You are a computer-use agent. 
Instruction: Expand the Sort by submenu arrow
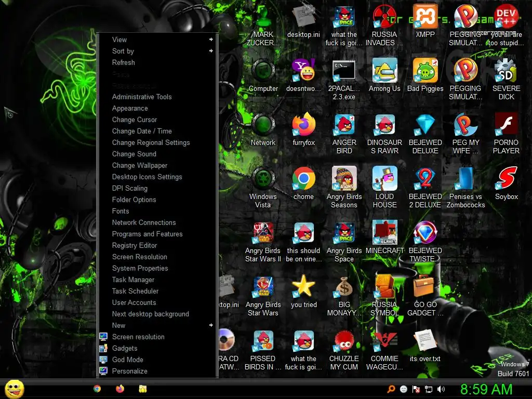[x=211, y=51]
